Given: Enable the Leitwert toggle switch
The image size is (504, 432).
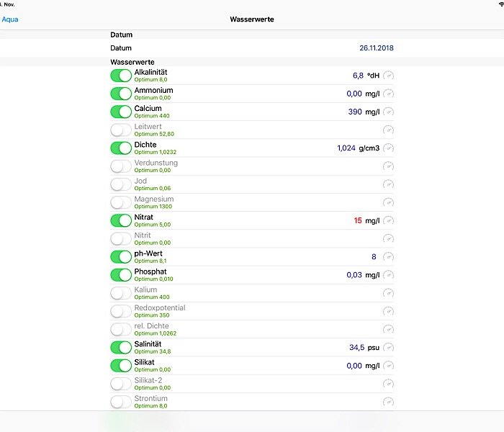Looking at the screenshot, I should point(121,130).
